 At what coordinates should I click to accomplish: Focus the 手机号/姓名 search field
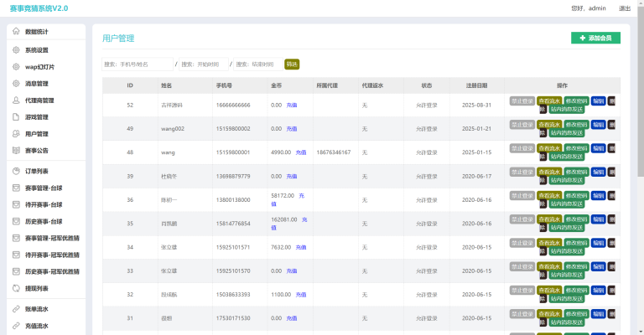(137, 64)
